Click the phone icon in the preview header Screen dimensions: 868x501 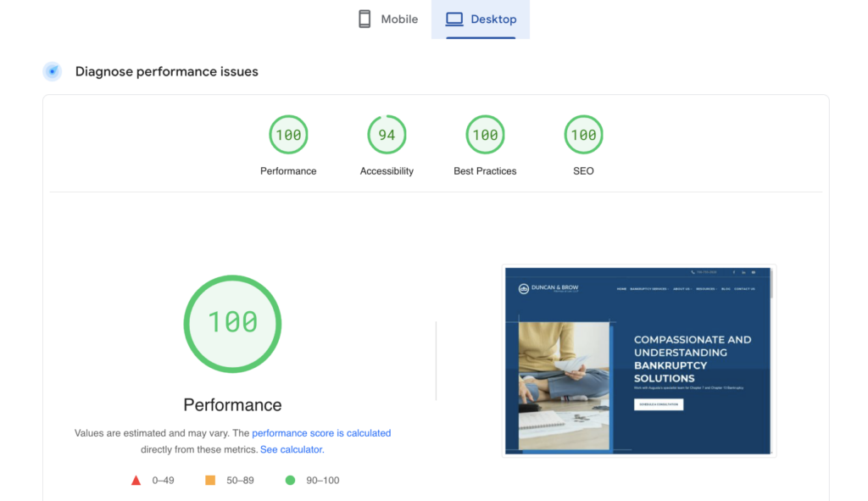(693, 272)
